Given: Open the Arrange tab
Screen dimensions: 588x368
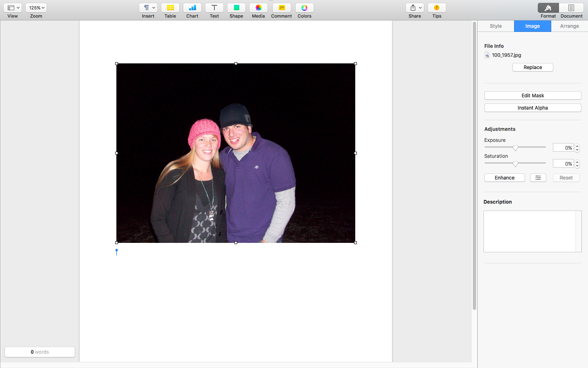Looking at the screenshot, I should [569, 26].
